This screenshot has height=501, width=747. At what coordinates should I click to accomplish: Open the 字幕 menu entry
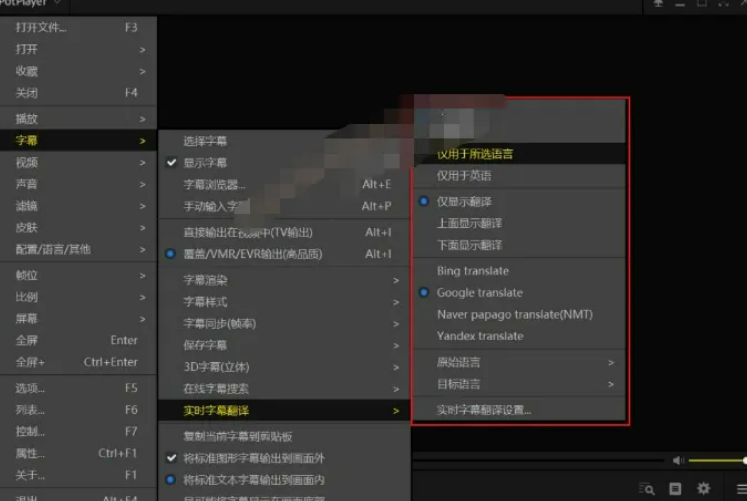pos(78,140)
